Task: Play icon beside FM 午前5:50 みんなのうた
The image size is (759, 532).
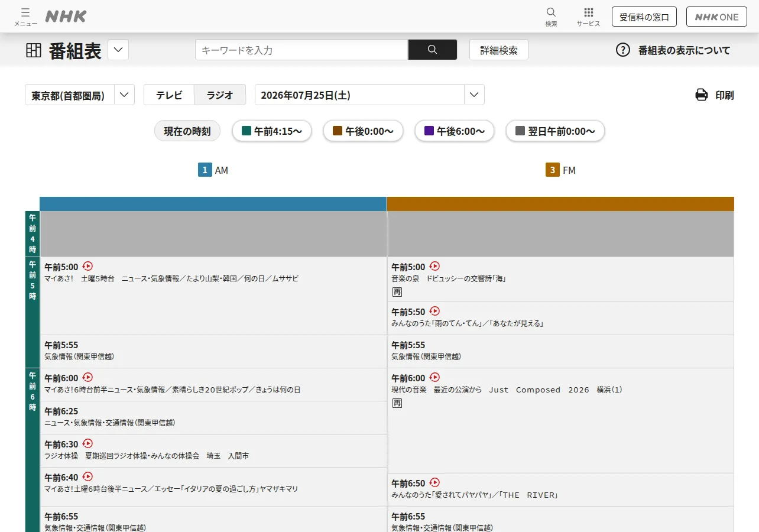Action: pyautogui.click(x=434, y=311)
